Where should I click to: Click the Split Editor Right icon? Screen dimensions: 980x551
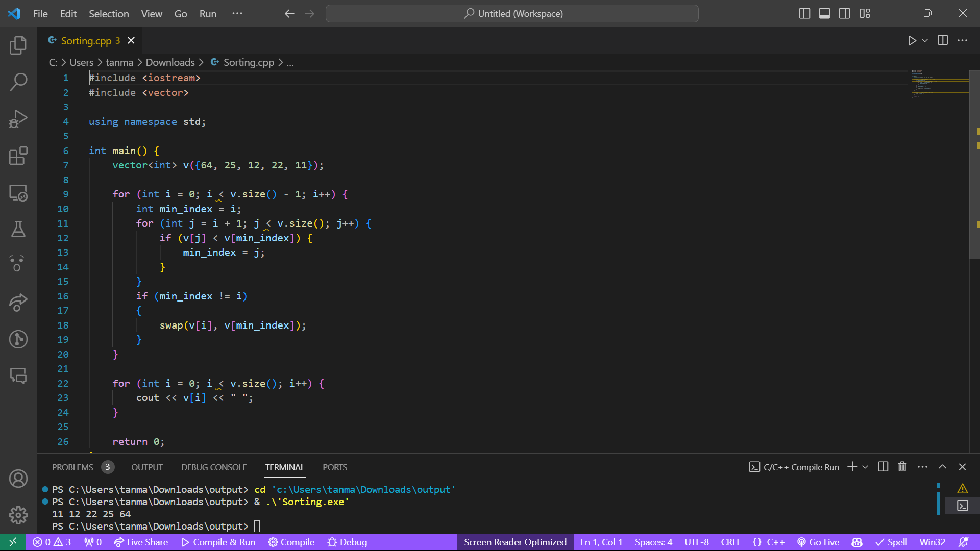[x=943, y=40]
